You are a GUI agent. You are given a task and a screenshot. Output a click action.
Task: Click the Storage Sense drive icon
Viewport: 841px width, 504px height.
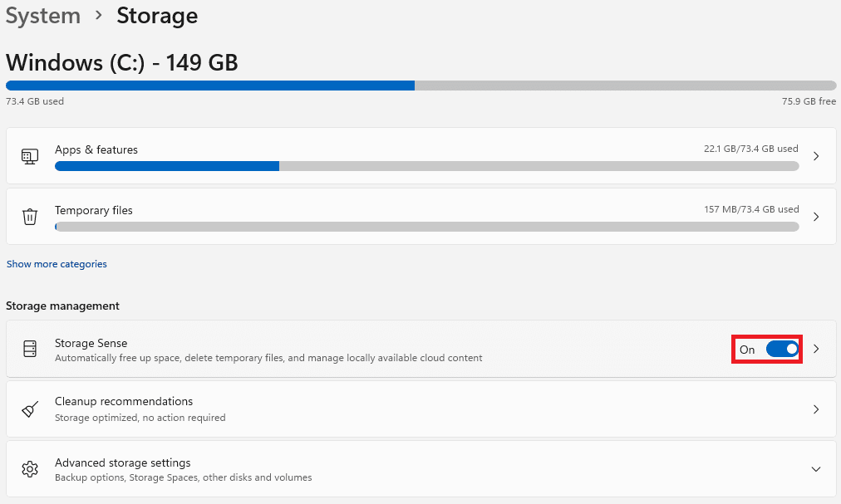pyautogui.click(x=30, y=349)
